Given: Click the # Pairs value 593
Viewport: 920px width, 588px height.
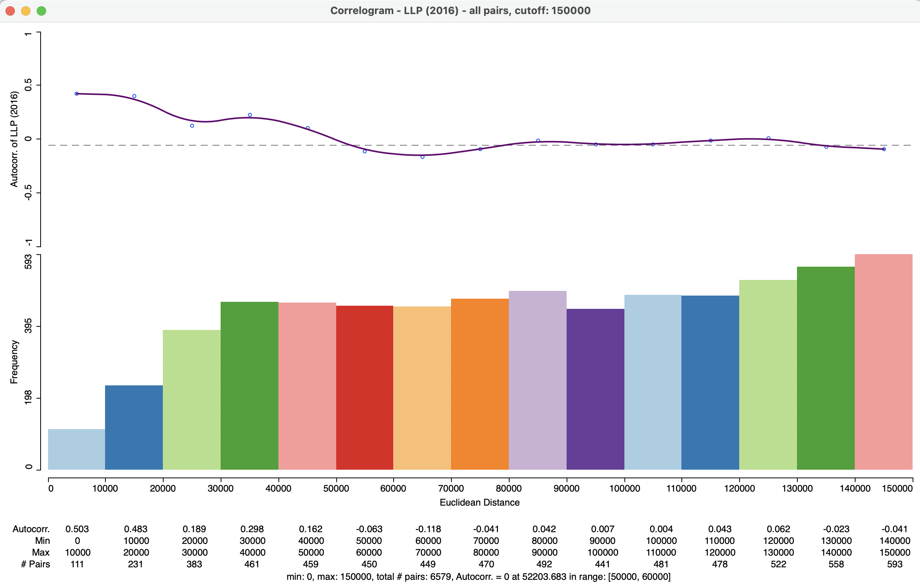Looking at the screenshot, I should tap(895, 564).
